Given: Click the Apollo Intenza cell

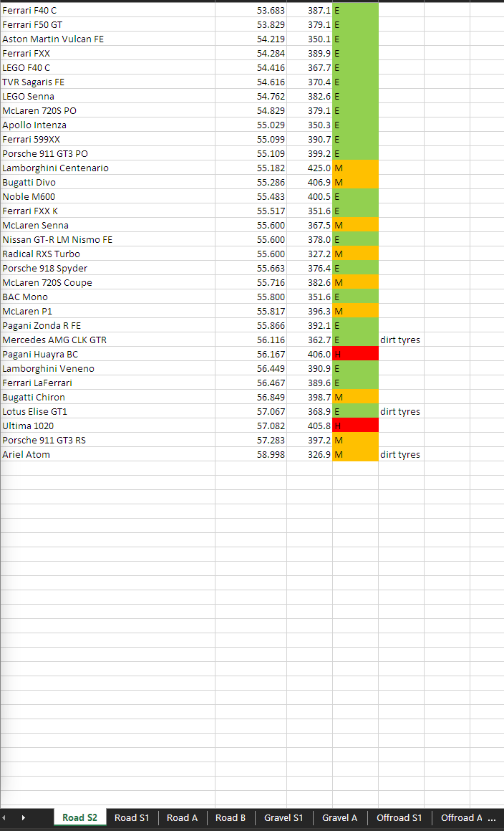Looking at the screenshot, I should pos(108,125).
